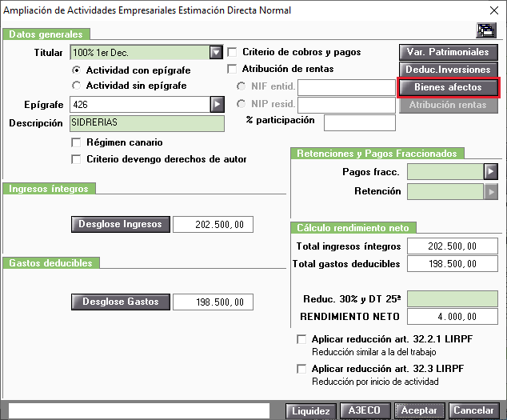Toggle Criterio devengo derechos de autor
Image resolution: width=507 pixels, height=420 pixels.
(76, 159)
